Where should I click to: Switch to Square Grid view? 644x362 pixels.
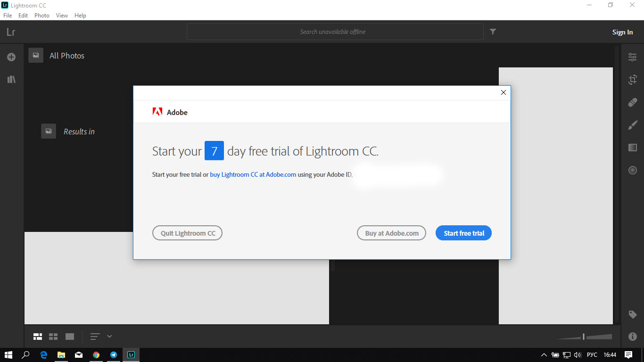pos(53,337)
